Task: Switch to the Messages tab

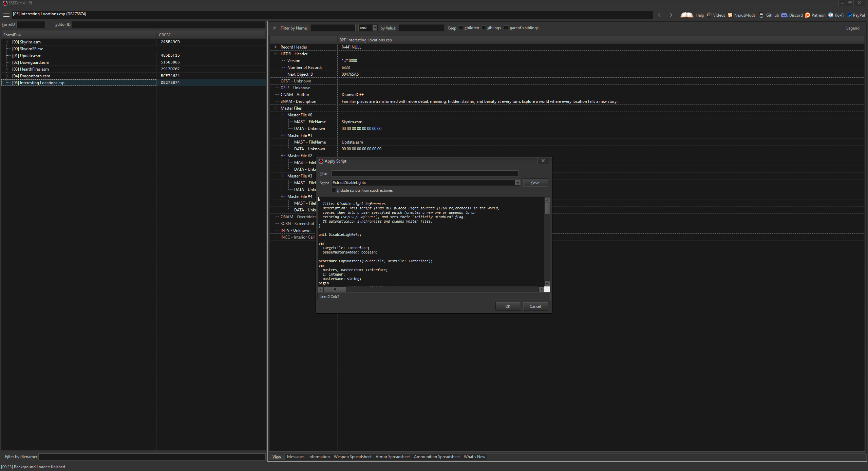Action: tap(295, 457)
